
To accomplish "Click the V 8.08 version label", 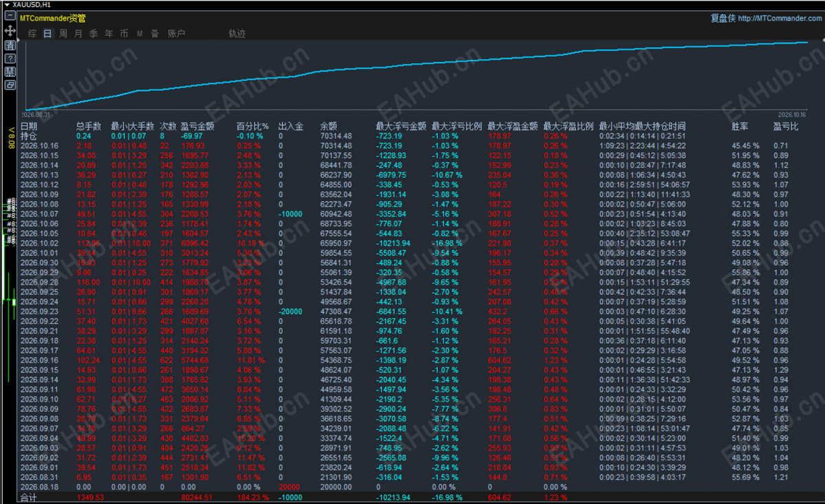I will coord(11,138).
